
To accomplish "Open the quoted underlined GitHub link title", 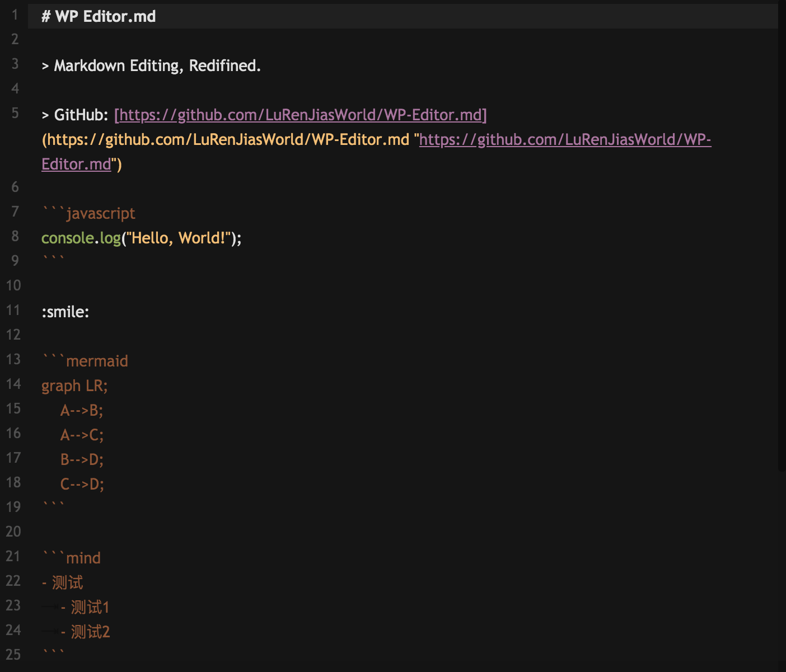I will (565, 139).
